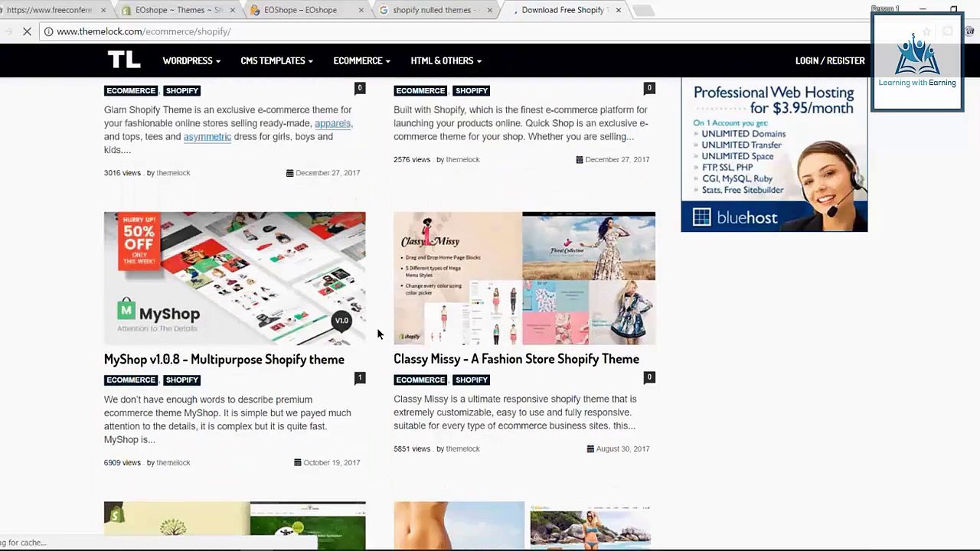The image size is (980, 551).
Task: Click the ECOMMERCE tag above Glam Shopify description
Action: tap(131, 90)
